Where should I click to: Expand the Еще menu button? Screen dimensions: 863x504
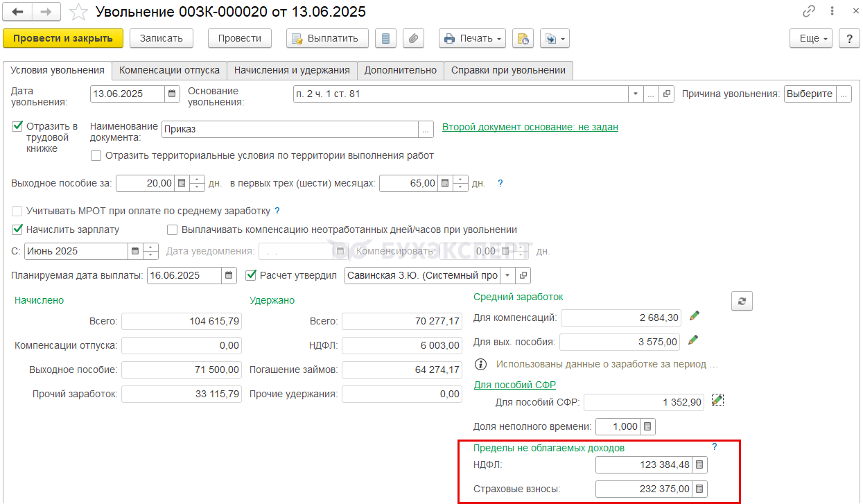point(811,39)
